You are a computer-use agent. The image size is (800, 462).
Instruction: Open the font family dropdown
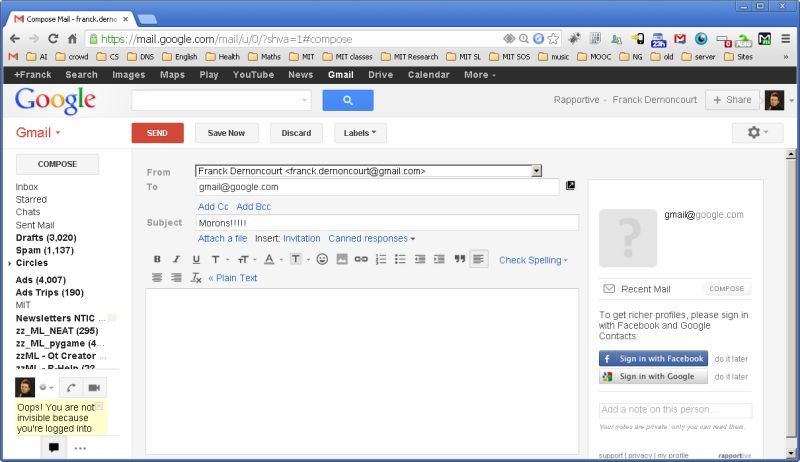219,260
